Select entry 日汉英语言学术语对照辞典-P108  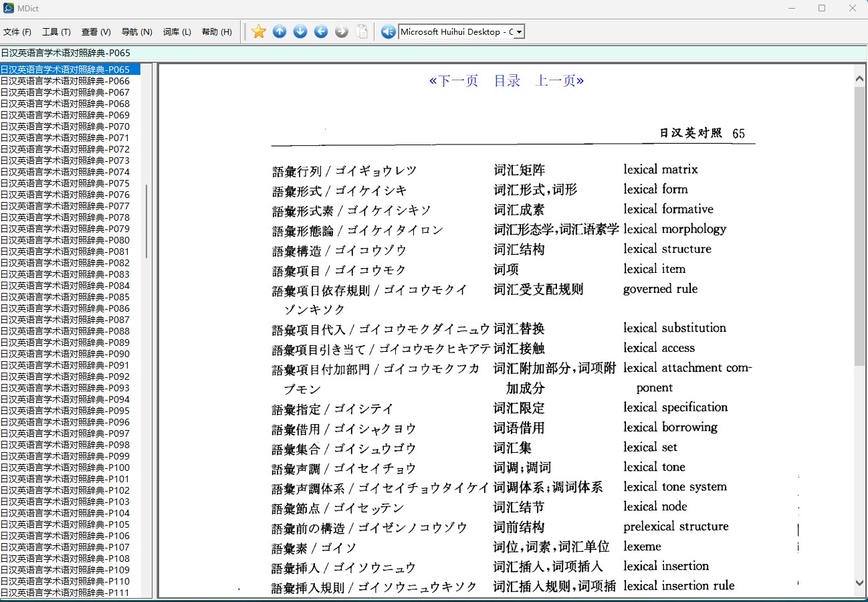pos(70,559)
